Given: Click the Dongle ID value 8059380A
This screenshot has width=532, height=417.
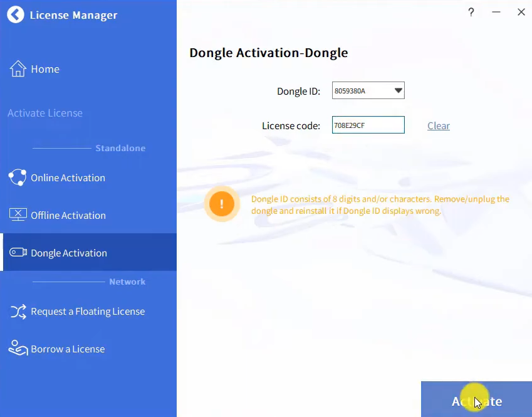Looking at the screenshot, I should coord(350,91).
